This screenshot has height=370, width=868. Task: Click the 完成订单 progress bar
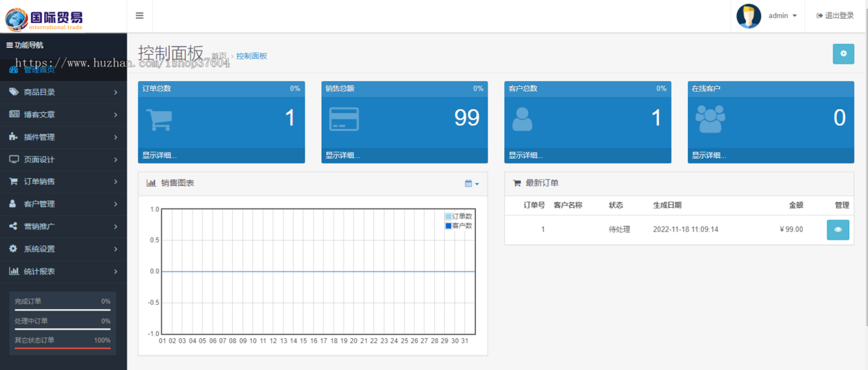pos(63,309)
